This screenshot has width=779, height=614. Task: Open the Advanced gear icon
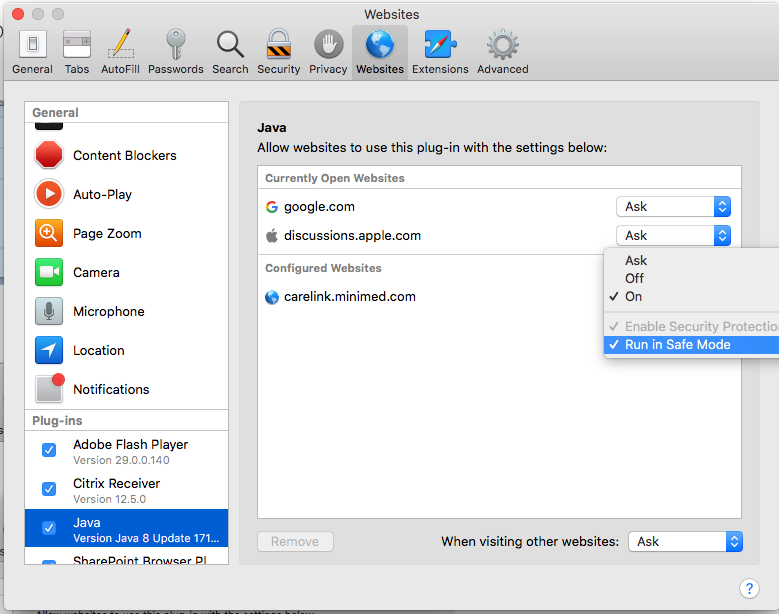[503, 44]
